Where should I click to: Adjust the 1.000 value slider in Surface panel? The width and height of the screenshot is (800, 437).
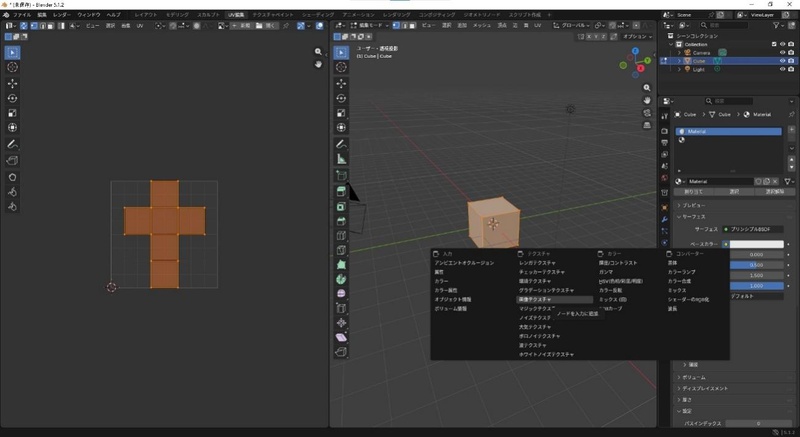click(756, 286)
